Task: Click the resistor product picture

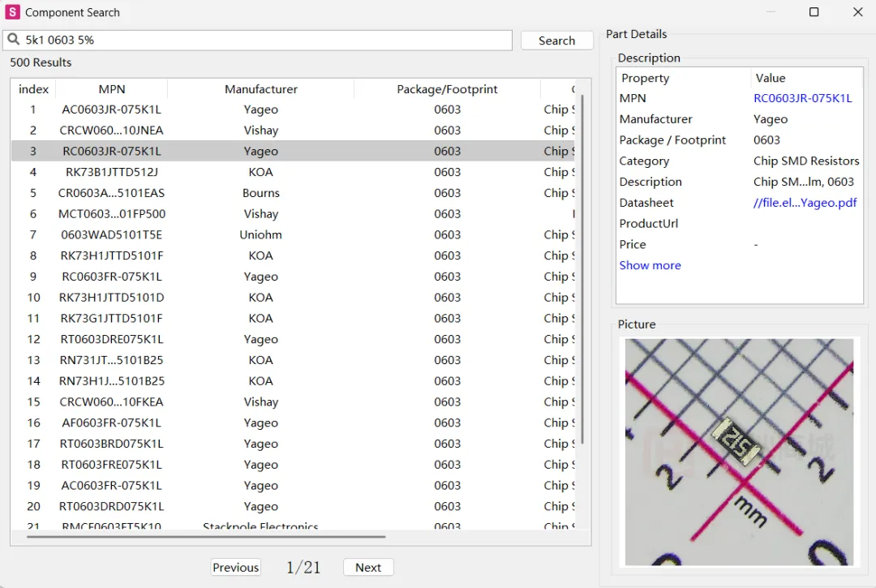Action: coord(739,452)
